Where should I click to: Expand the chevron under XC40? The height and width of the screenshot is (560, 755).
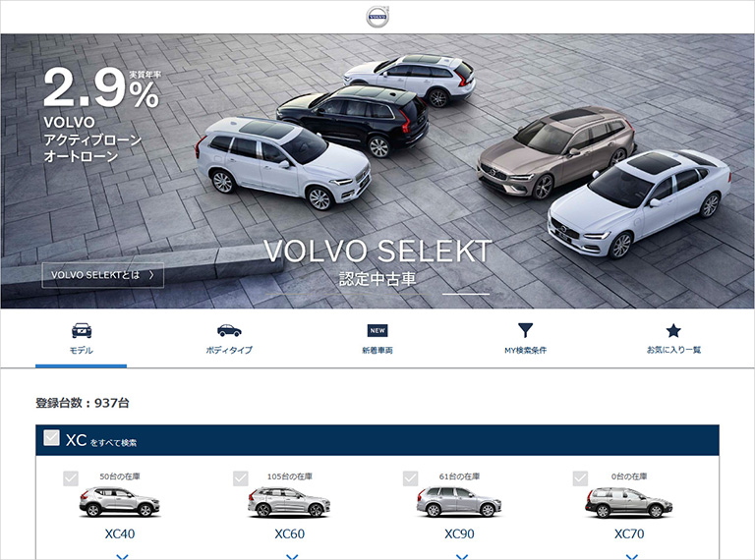tap(122, 557)
